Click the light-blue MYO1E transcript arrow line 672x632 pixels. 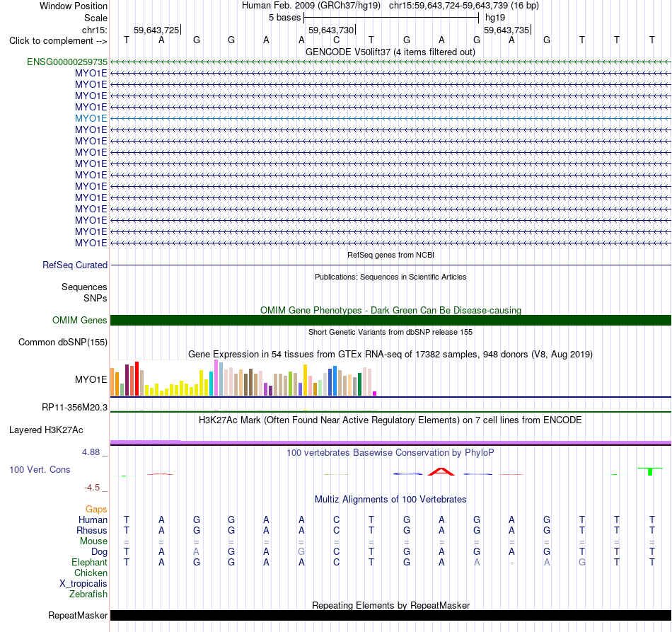(x=390, y=118)
